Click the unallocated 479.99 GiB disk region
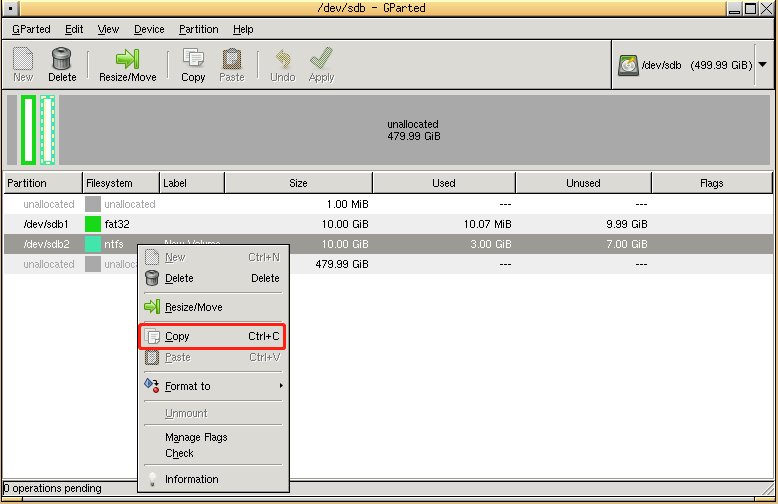The width and height of the screenshot is (778, 504). point(413,130)
